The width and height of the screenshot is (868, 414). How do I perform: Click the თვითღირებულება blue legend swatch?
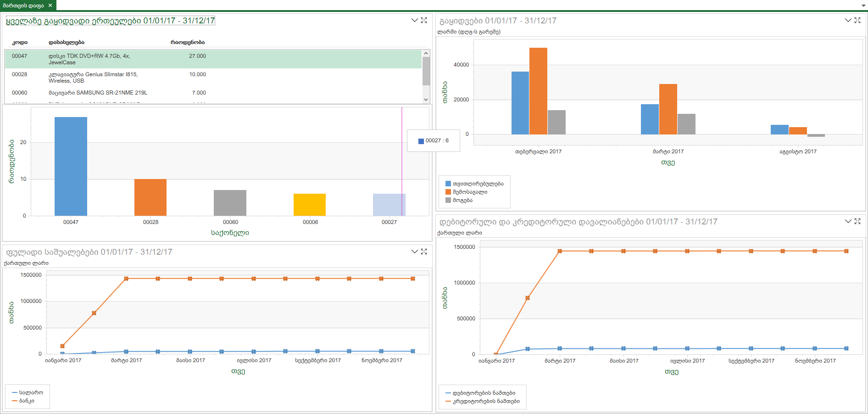click(448, 184)
